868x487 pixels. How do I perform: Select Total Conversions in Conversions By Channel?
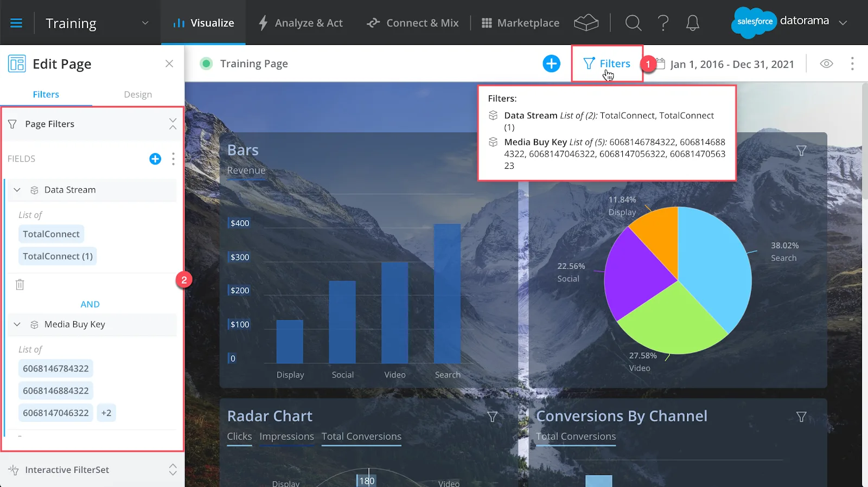(576, 437)
